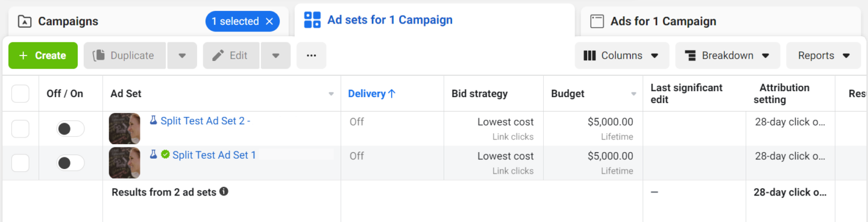Click the Ad sets grid icon
Viewport: 868px width, 222px height.
(312, 20)
